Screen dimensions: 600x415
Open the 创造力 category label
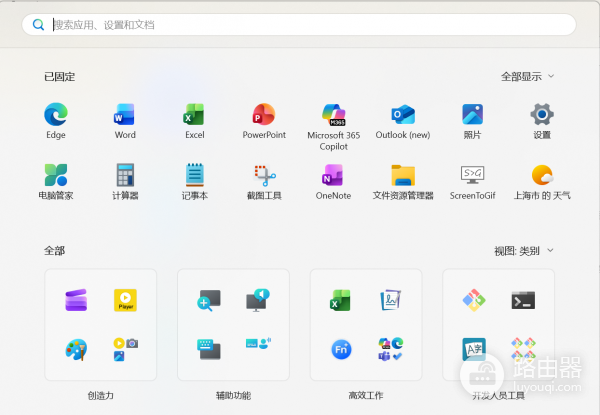[100, 395]
